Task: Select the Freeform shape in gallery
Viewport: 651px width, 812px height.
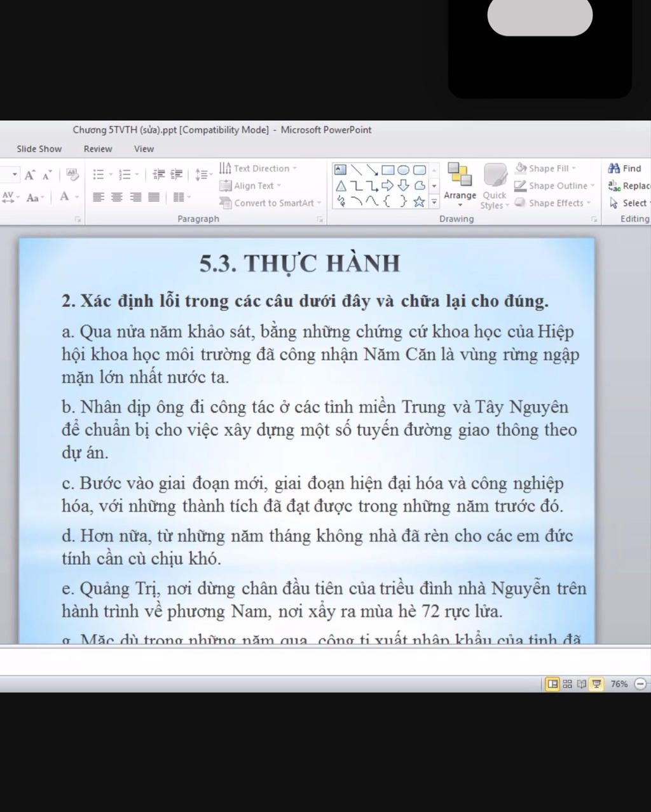Action: (420, 186)
